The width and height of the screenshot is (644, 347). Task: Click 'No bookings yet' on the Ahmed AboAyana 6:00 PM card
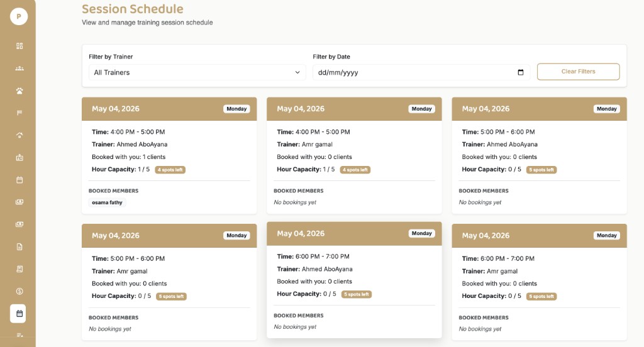pyautogui.click(x=295, y=327)
